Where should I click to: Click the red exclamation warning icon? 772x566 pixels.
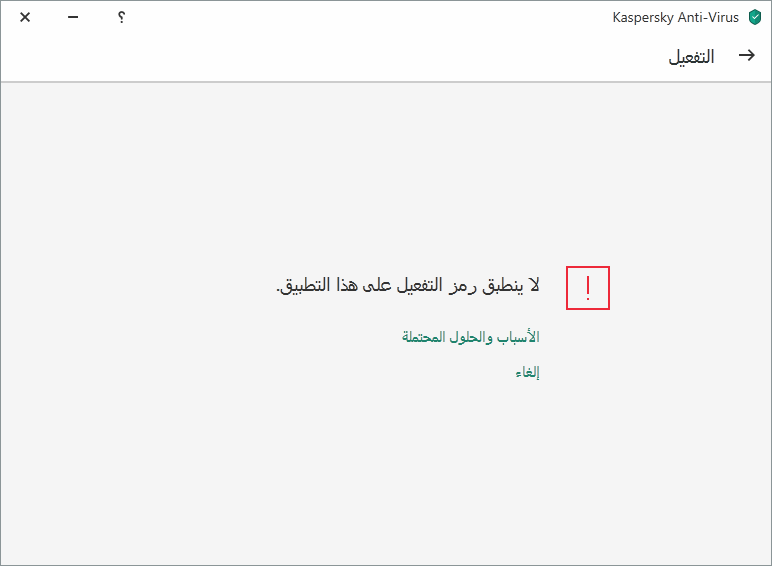point(588,288)
